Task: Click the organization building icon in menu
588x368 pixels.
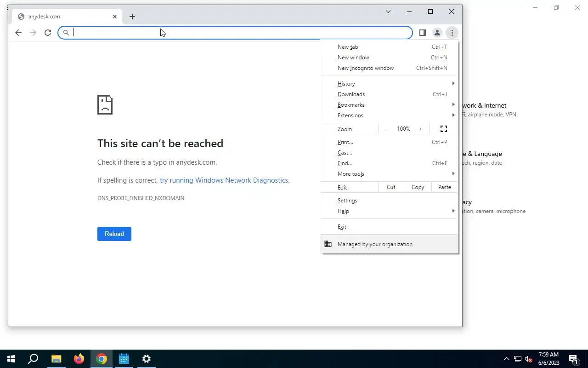Action: coord(328,244)
